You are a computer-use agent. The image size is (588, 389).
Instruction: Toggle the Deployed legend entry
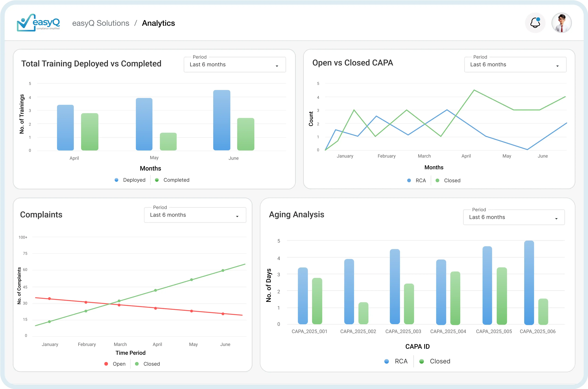coord(130,180)
